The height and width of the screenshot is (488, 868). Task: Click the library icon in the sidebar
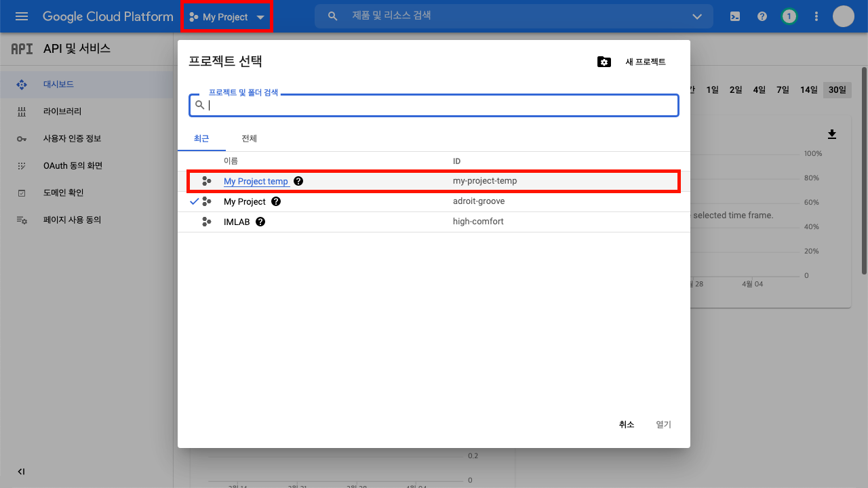pyautogui.click(x=22, y=111)
